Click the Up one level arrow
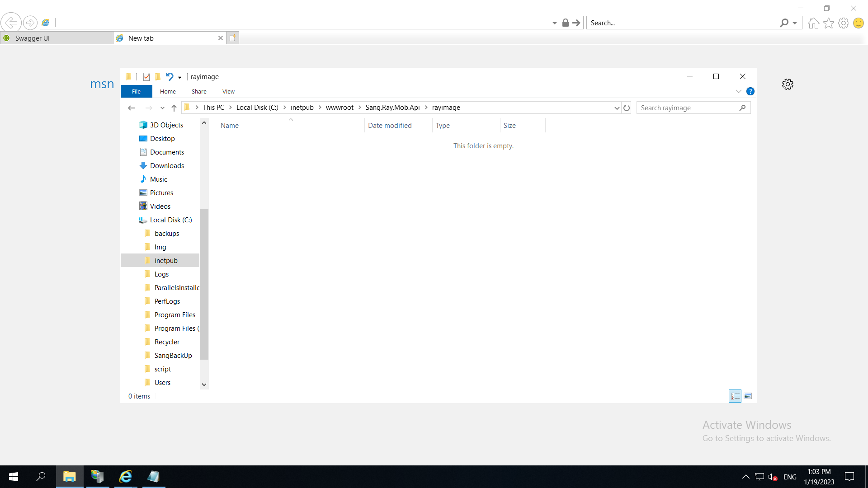 [174, 108]
